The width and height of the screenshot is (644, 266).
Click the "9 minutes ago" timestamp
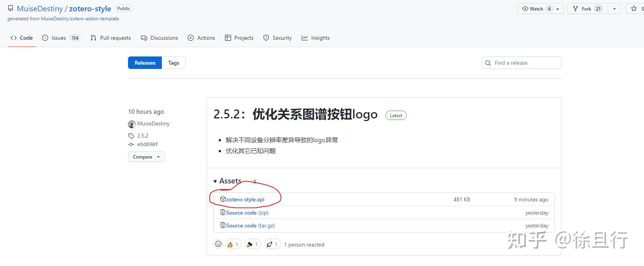click(x=531, y=199)
